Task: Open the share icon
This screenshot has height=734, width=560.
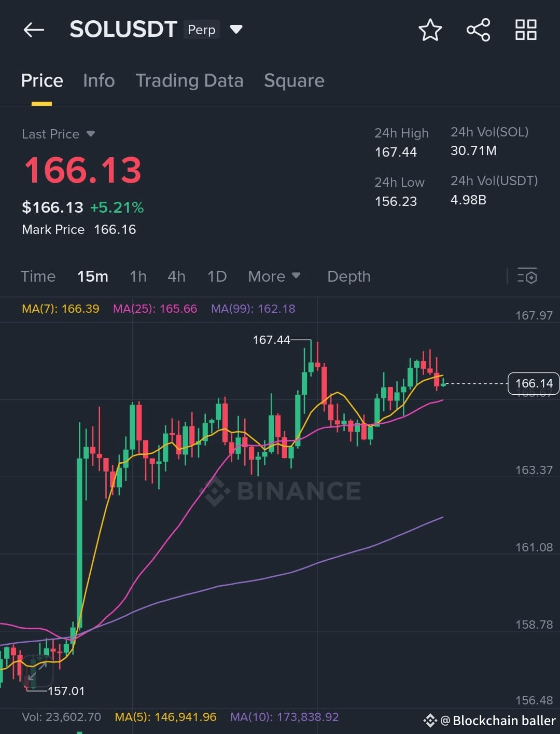Action: pyautogui.click(x=478, y=30)
